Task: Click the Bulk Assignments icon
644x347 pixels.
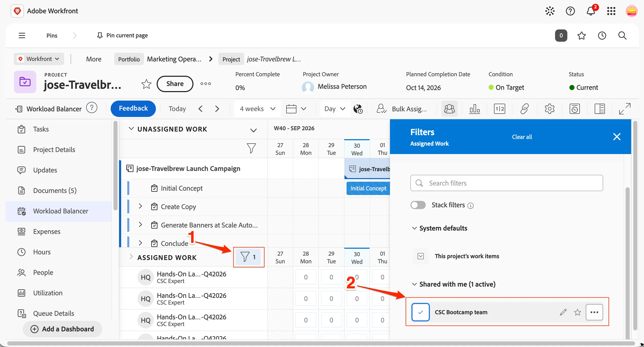Action: click(x=382, y=109)
